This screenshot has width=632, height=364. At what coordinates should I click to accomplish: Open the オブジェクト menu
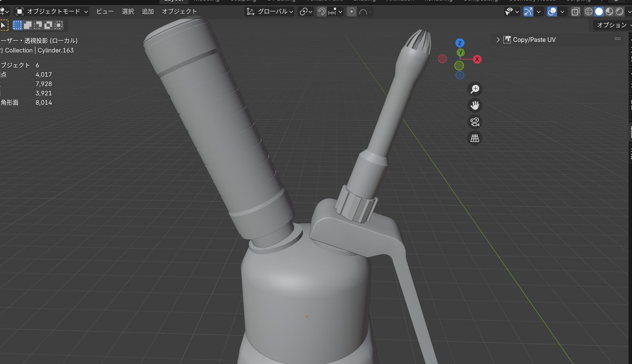click(x=179, y=11)
